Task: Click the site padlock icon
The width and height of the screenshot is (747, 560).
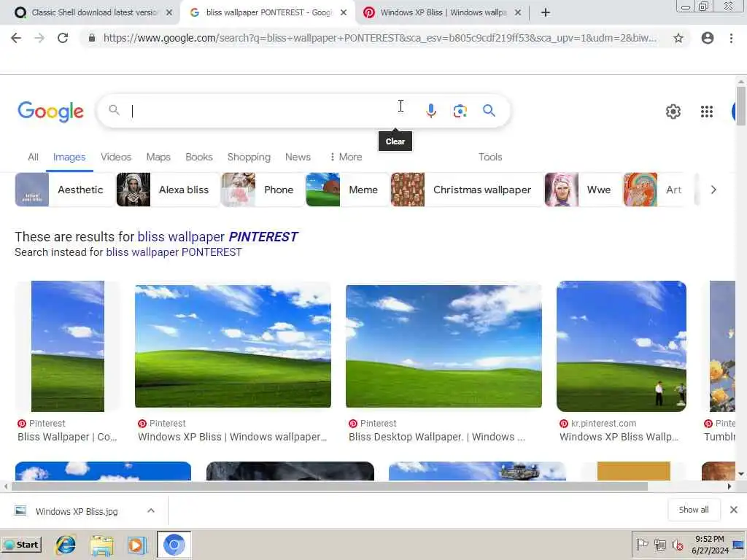Action: [91, 38]
